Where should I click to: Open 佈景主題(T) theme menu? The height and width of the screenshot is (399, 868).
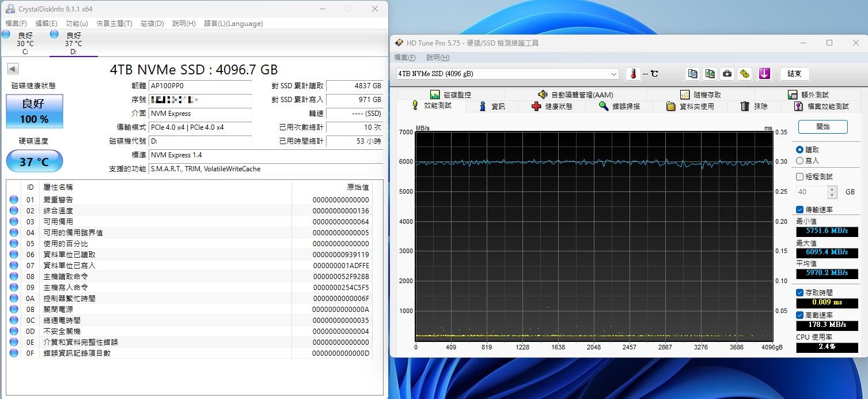114,24
